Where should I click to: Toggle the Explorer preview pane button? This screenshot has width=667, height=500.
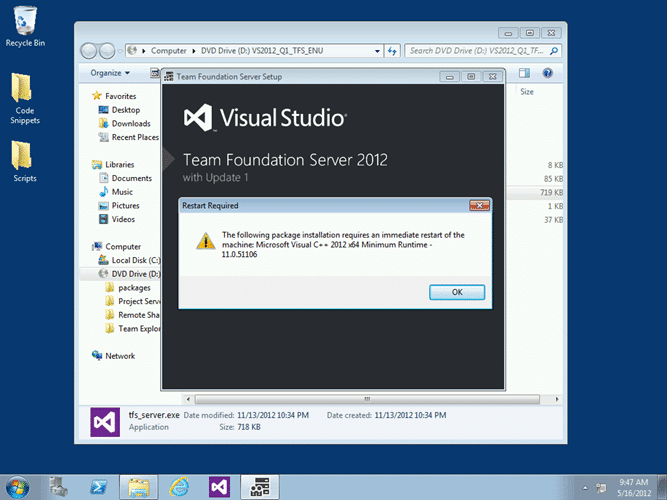coord(524,73)
